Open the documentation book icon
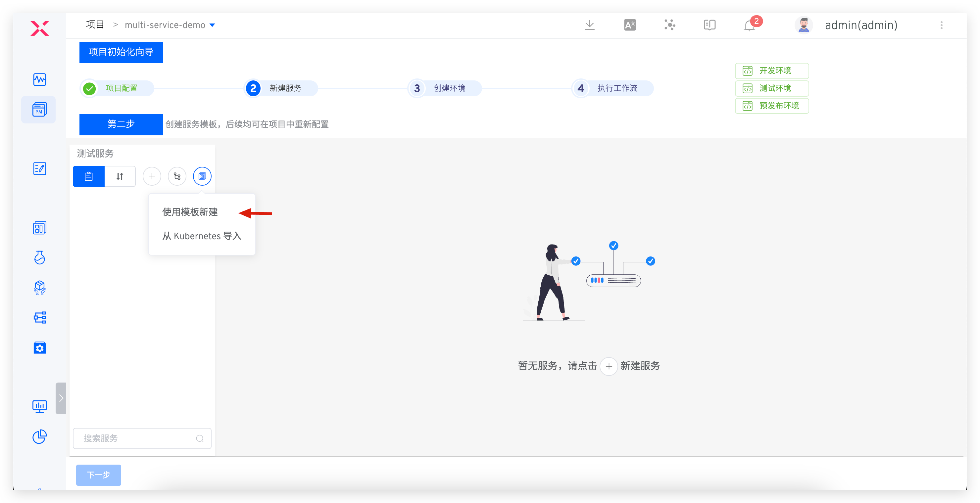The height and width of the screenshot is (503, 980). 709,25
